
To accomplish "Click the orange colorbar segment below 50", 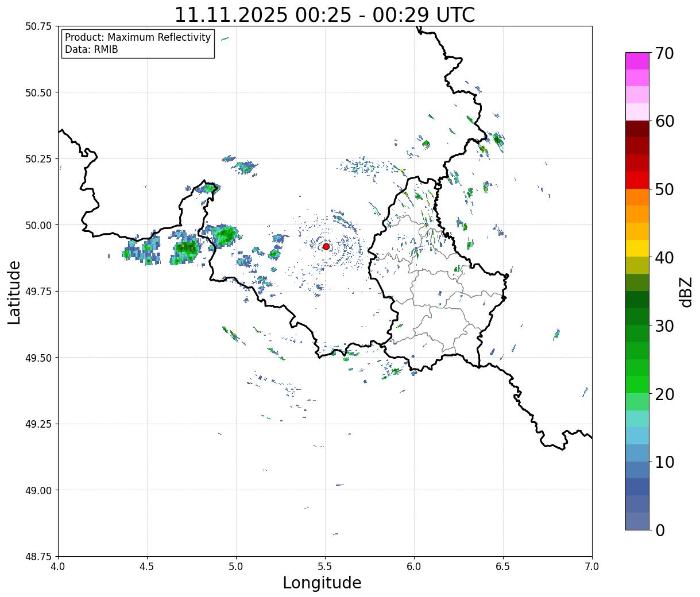I will (x=637, y=197).
